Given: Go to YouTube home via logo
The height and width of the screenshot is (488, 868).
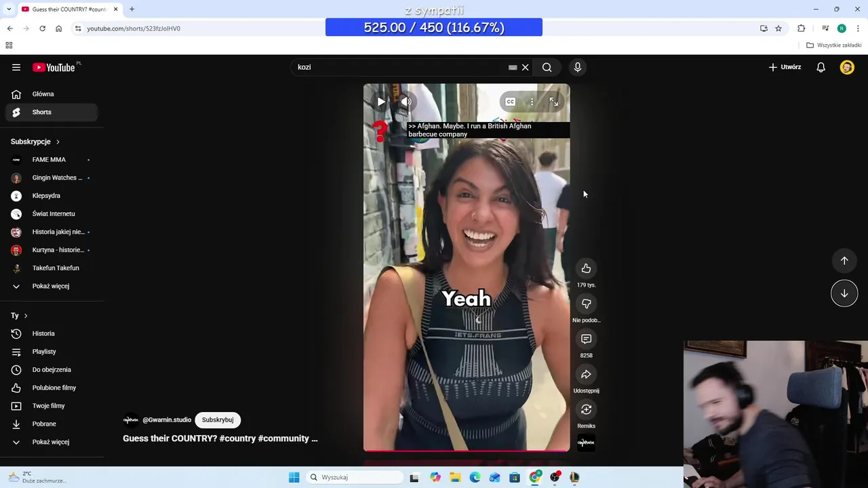Looking at the screenshot, I should tap(54, 67).
